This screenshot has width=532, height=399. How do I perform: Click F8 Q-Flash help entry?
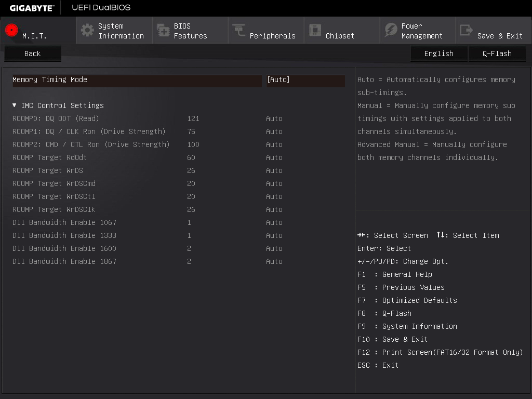click(384, 313)
